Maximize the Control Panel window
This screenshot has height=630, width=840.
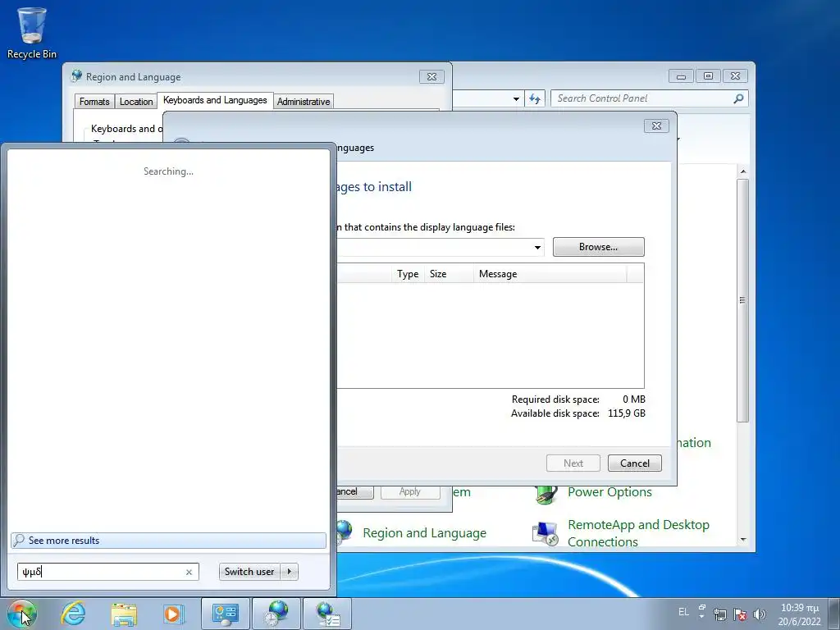click(x=708, y=76)
